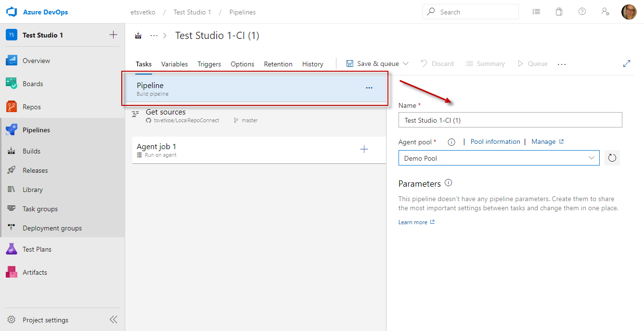Open the breadcrumb ellipsis menu
The image size is (644, 331).
(x=154, y=36)
